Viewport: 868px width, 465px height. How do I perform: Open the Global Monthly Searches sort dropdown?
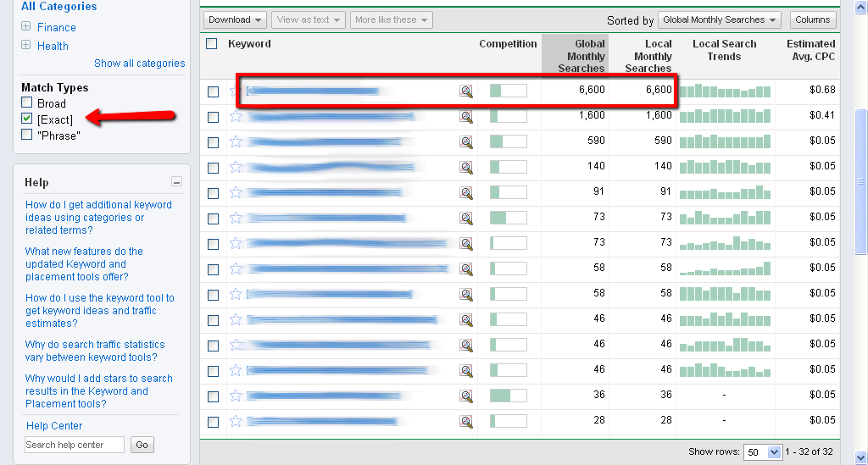pyautogui.click(x=720, y=19)
